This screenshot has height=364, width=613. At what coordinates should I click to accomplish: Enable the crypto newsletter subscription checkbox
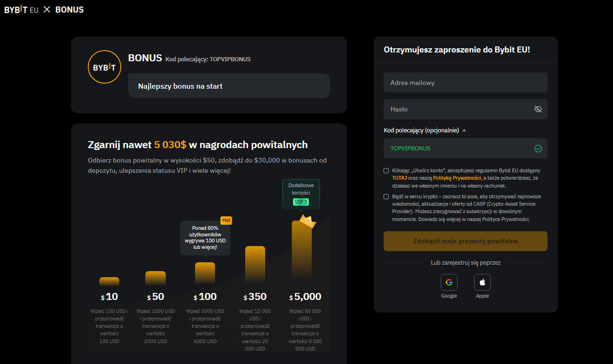pos(386,197)
